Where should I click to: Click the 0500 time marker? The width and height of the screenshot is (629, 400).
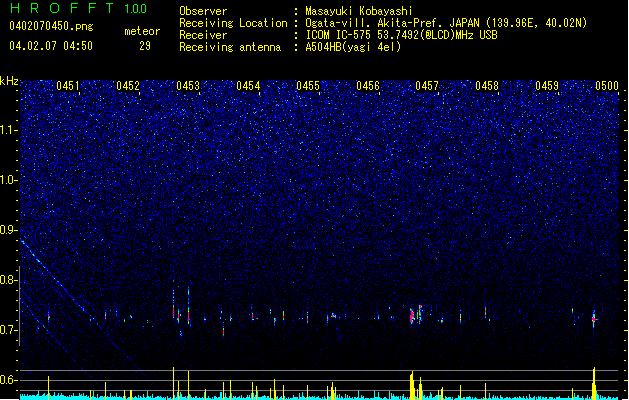[607, 86]
